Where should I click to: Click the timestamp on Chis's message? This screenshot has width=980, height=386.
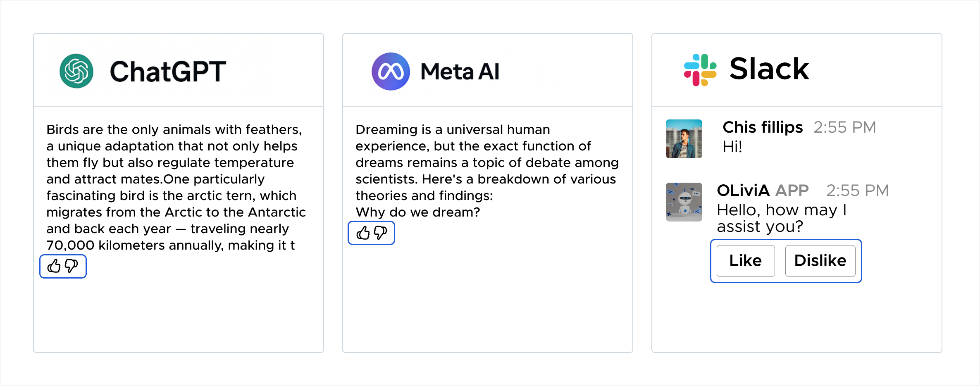[x=845, y=127]
